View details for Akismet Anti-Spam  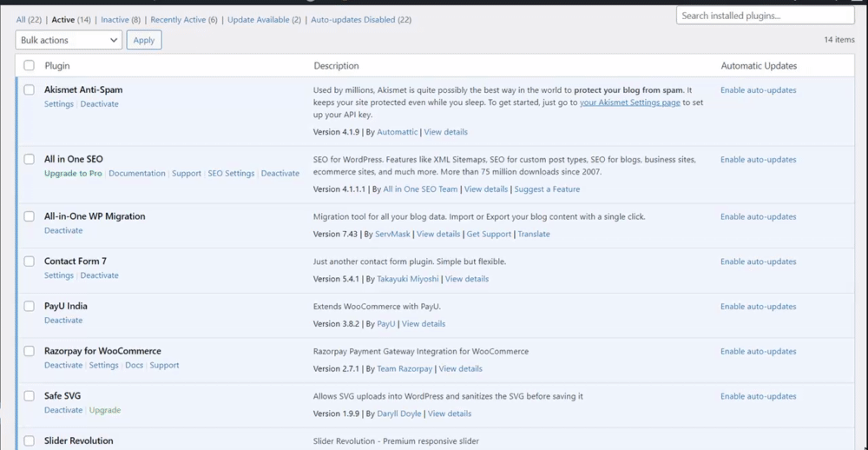[445, 132]
